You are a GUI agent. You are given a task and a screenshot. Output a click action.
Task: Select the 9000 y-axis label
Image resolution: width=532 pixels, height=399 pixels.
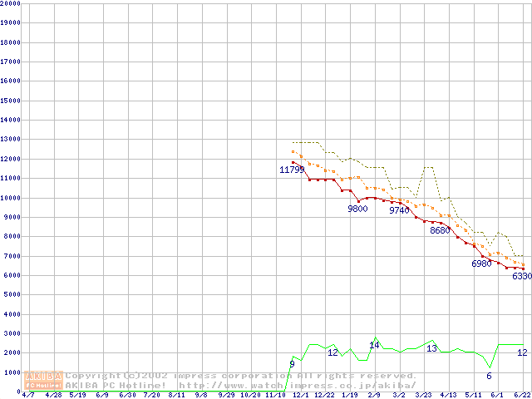pos(12,217)
